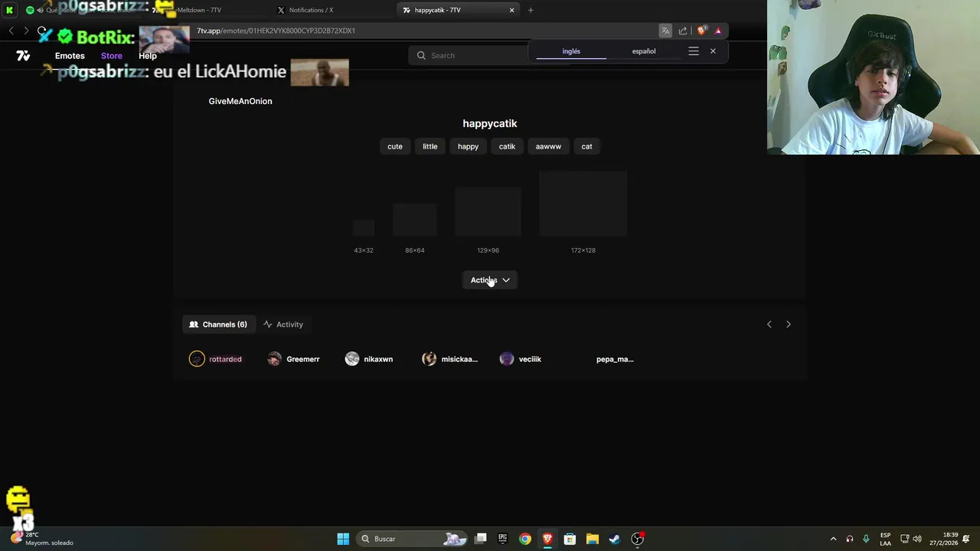980x551 pixels.
Task: Open the Greemerr channel
Action: 294,359
